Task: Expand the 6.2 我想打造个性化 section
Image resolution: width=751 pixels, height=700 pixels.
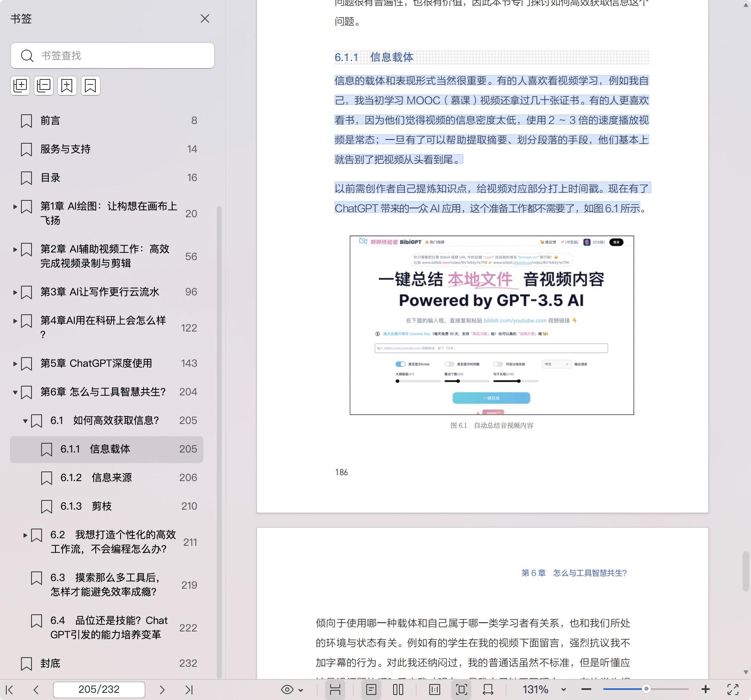Action: click(x=25, y=535)
